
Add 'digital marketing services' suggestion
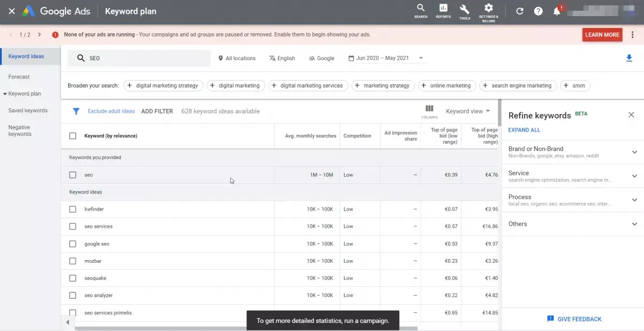pos(308,85)
